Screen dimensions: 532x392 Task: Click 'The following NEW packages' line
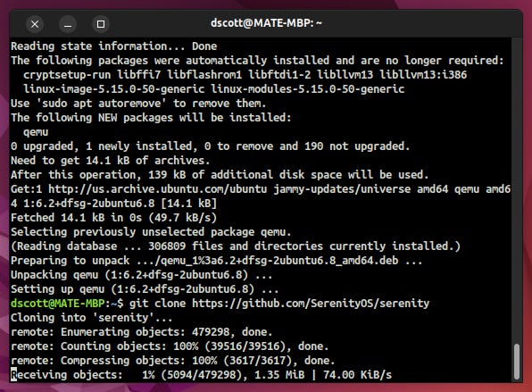(151, 118)
